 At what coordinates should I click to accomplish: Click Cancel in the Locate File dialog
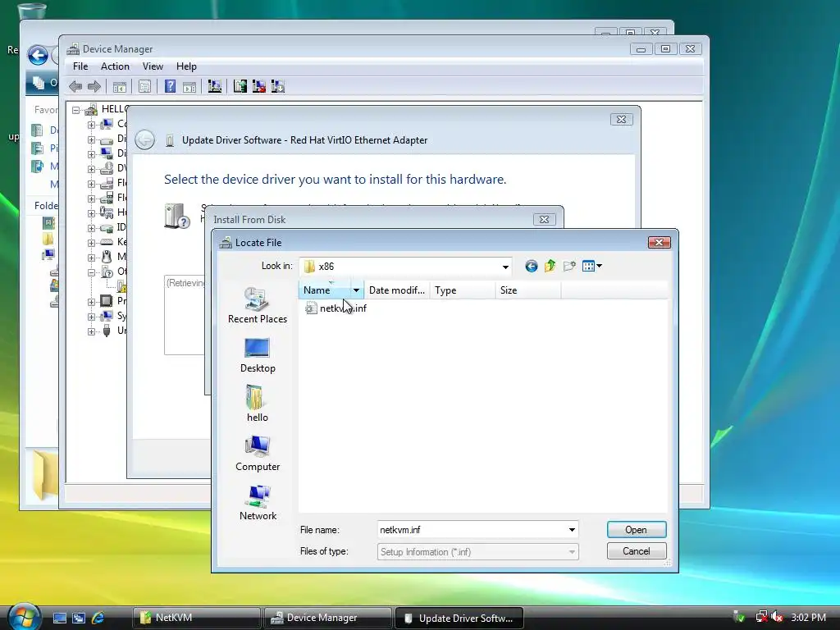click(636, 551)
